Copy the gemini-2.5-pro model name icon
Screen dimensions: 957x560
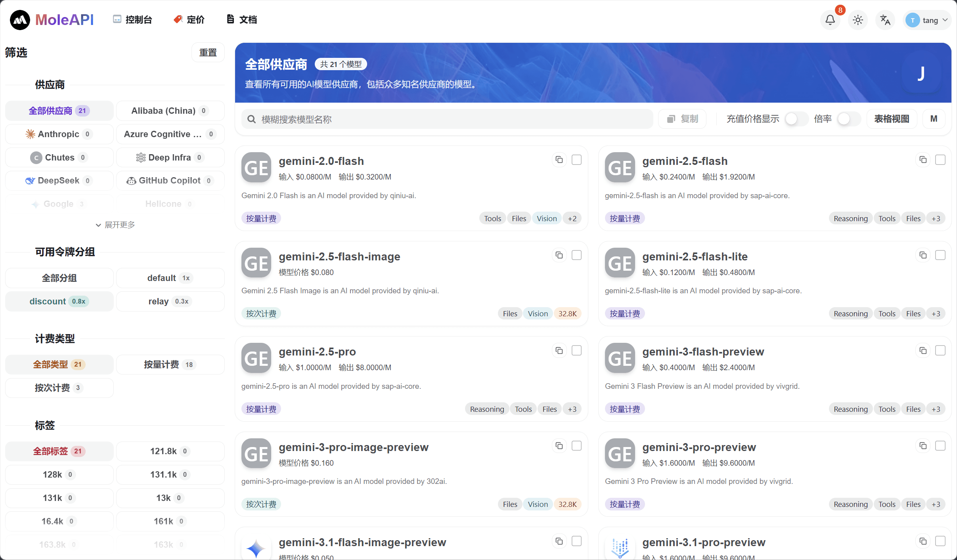[559, 350]
